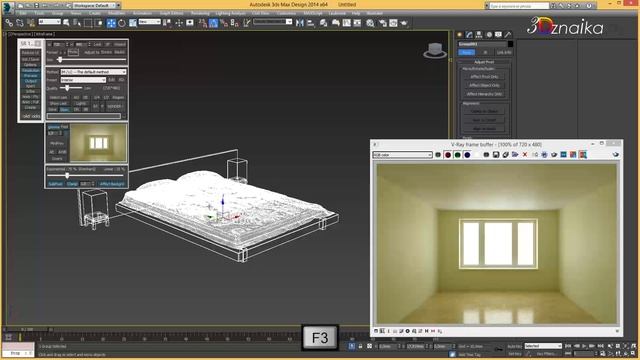
Task: Click the ViewCube in the viewport
Action: (435, 51)
